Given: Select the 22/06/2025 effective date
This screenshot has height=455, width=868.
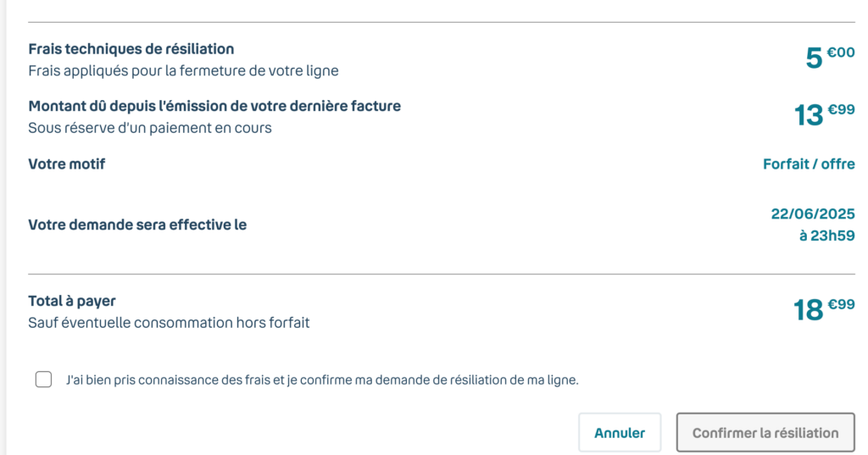Looking at the screenshot, I should coord(812,214).
